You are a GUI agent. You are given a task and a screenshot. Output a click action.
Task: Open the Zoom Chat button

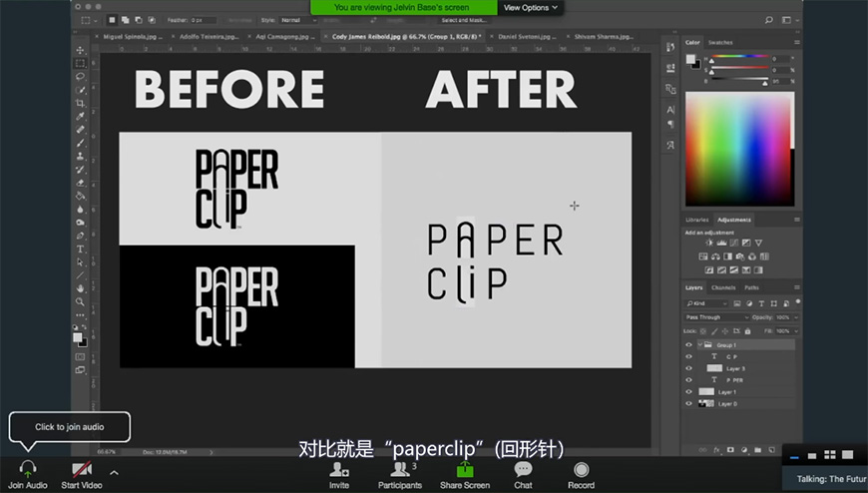point(523,475)
